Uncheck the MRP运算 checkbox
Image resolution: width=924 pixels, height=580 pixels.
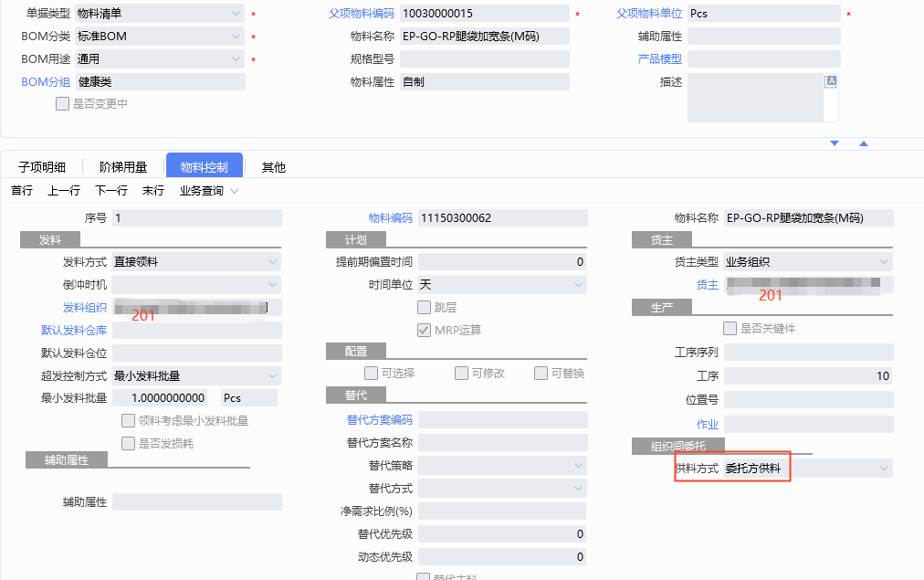[x=424, y=330]
